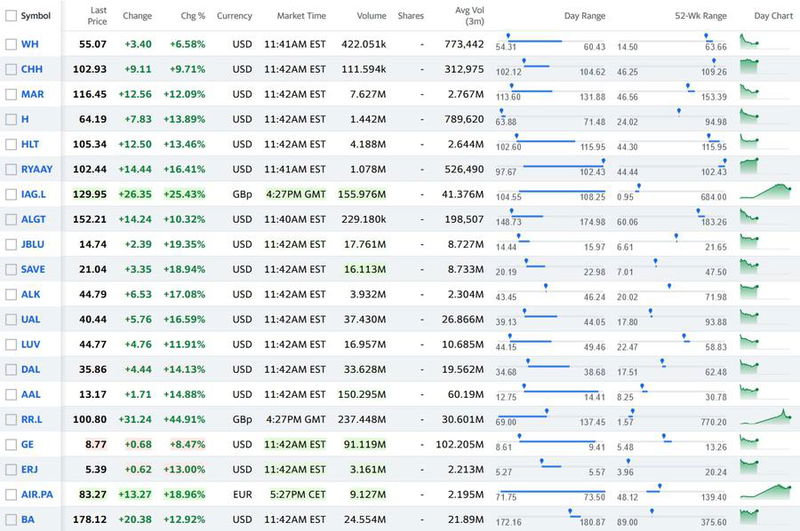Click the 52-Wk Range column header
The height and width of the screenshot is (531, 800).
[x=701, y=16]
